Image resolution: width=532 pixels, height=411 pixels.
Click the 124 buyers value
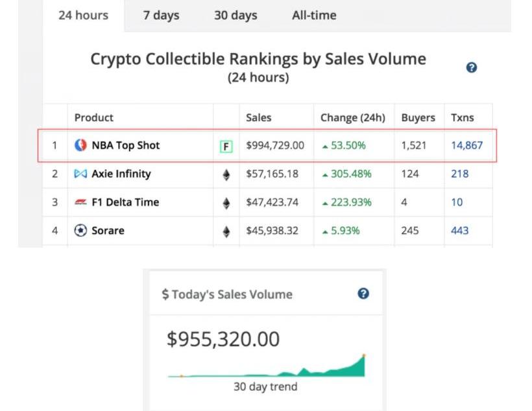(410, 174)
